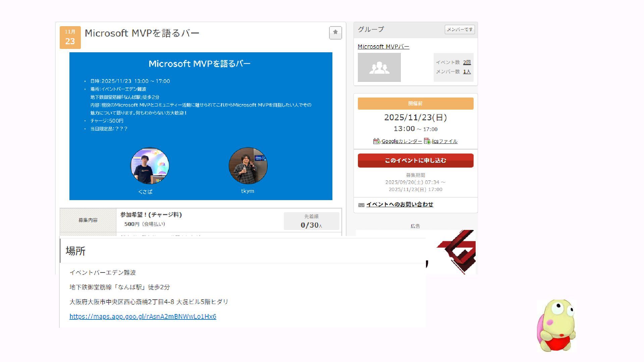644x362 pixels.
Task: Click the group placeholder avatar image
Action: 379,67
